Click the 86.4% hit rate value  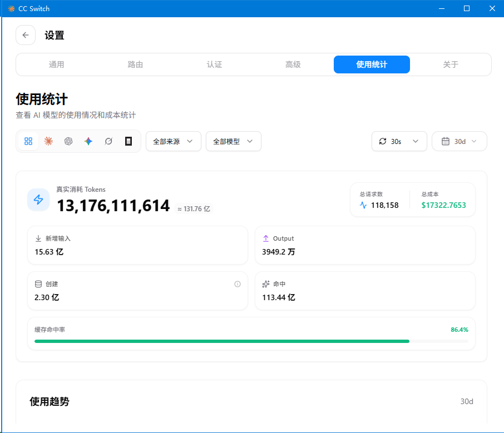pos(459,330)
